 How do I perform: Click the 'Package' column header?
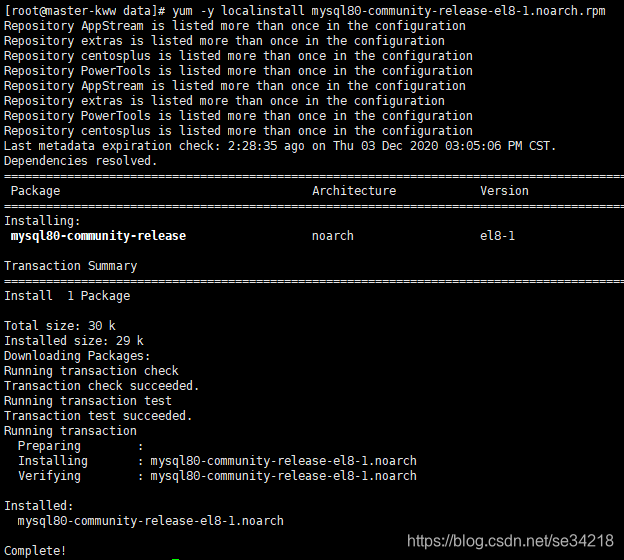[35, 191]
